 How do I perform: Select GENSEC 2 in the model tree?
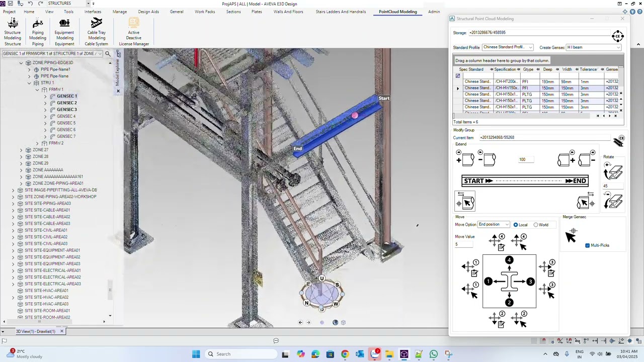(x=66, y=103)
